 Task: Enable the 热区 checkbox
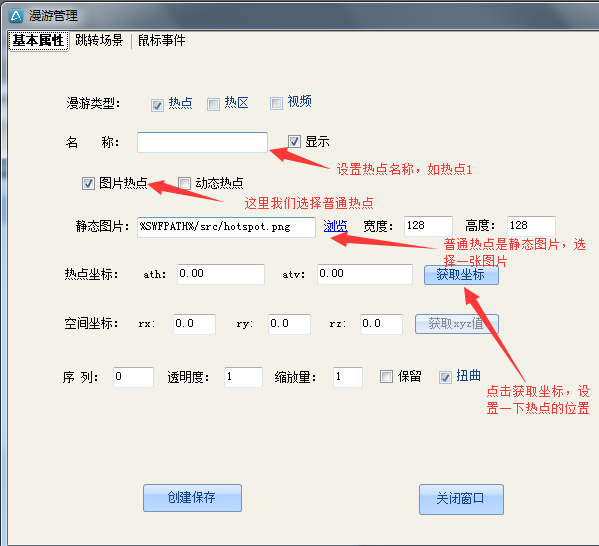213,104
